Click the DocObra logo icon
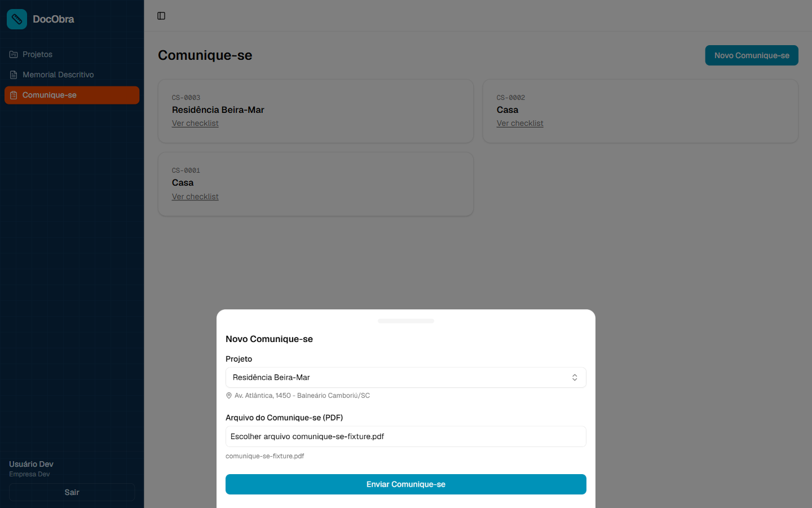 (x=17, y=19)
